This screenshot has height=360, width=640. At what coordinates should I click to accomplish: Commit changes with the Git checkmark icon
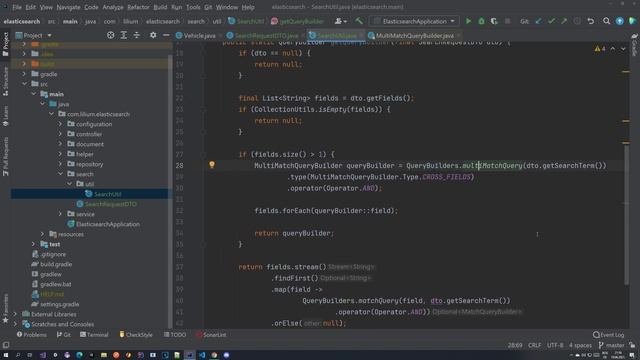coord(551,21)
